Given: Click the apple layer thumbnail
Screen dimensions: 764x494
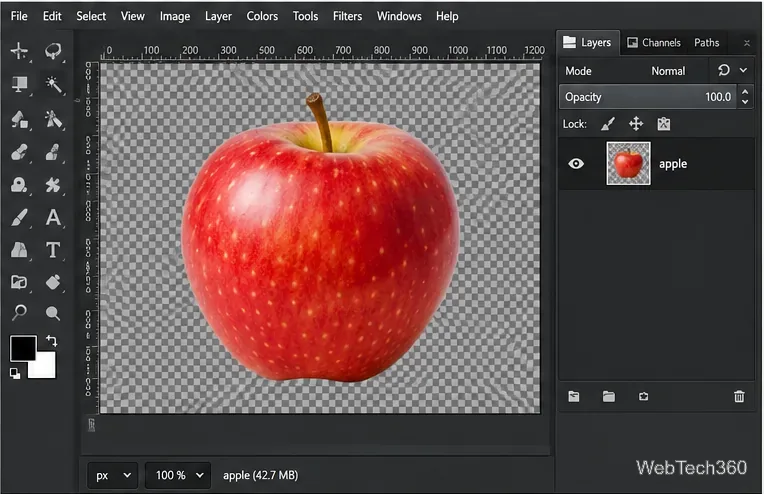Looking at the screenshot, I should pos(628,163).
